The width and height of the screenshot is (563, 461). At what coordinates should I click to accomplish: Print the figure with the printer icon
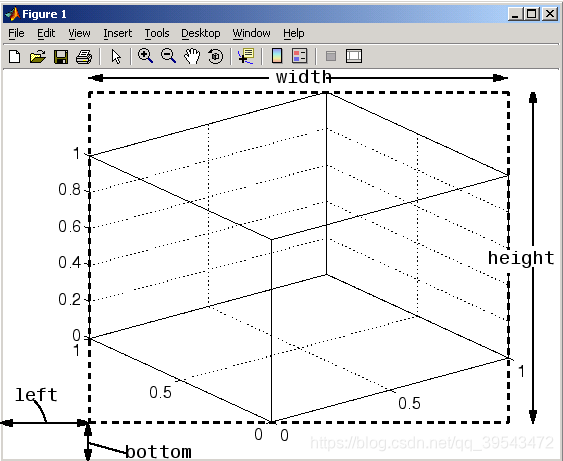click(x=84, y=57)
